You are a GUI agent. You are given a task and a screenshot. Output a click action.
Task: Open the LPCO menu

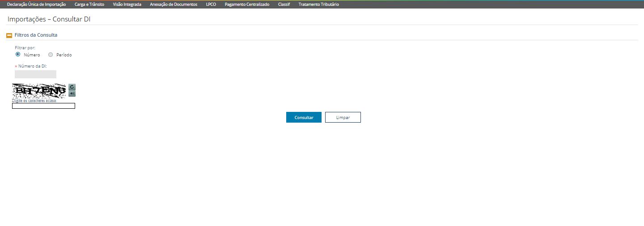[211, 4]
